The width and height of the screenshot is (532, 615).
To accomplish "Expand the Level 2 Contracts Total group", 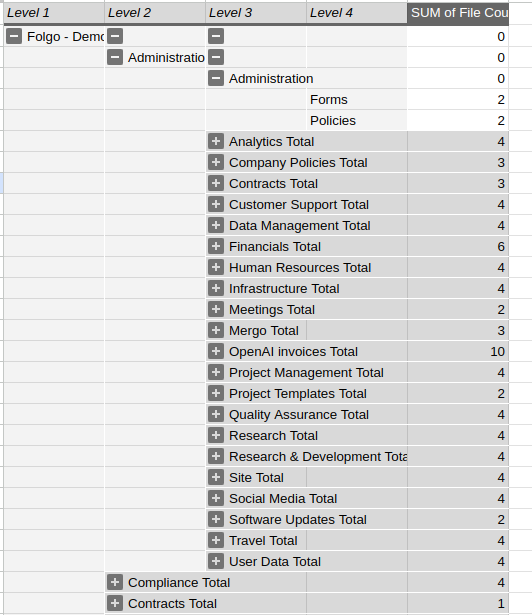I will tap(115, 603).
